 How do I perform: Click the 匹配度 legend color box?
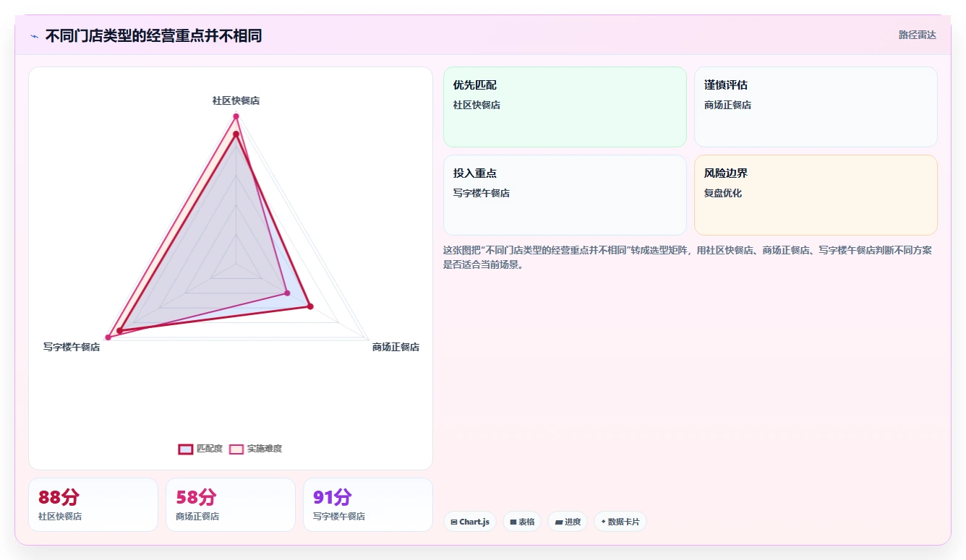(186, 449)
